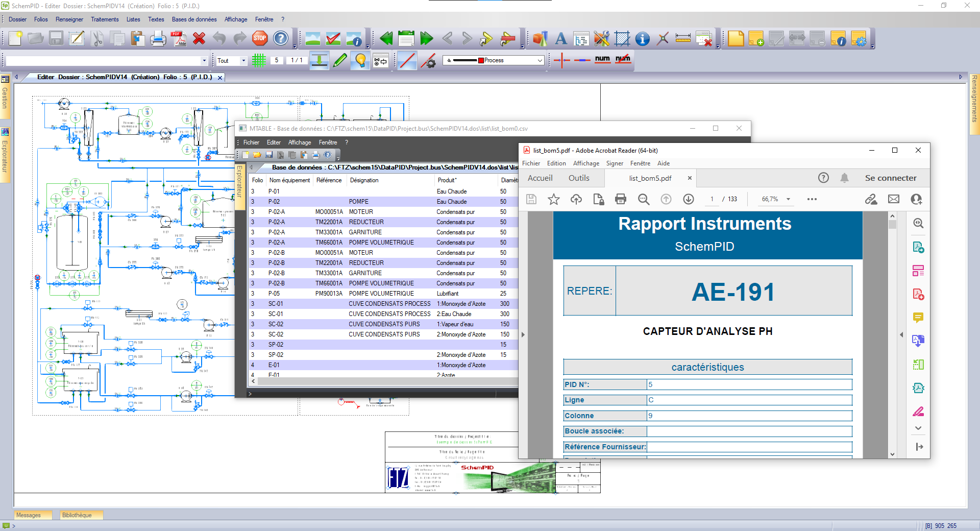Click Acrobat notification bell icon
The height and width of the screenshot is (531, 980).
click(x=845, y=178)
